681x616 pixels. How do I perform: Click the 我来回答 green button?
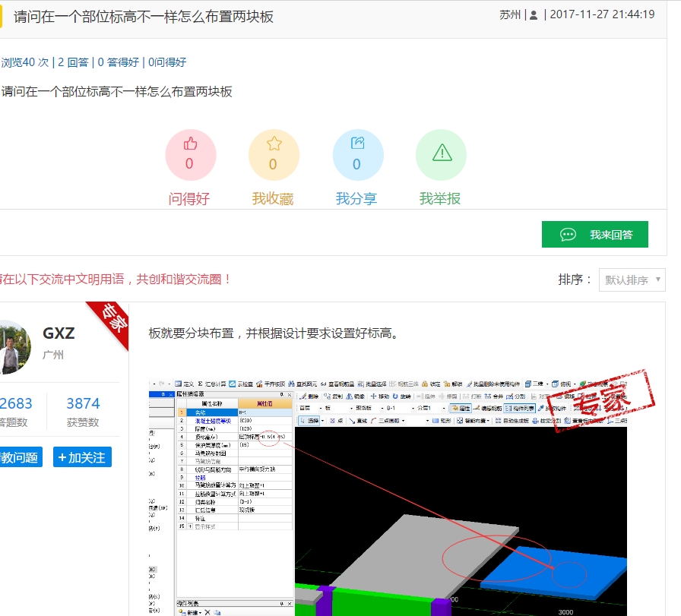(594, 235)
